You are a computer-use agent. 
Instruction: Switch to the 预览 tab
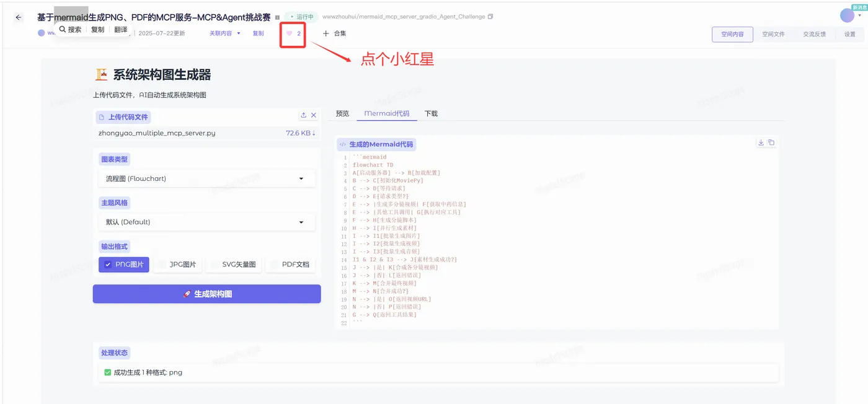click(342, 113)
